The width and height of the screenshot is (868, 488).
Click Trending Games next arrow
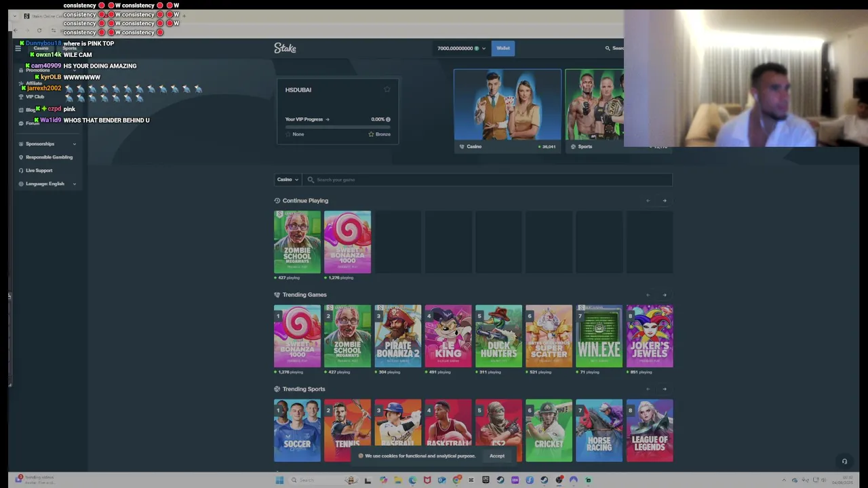[665, 295]
